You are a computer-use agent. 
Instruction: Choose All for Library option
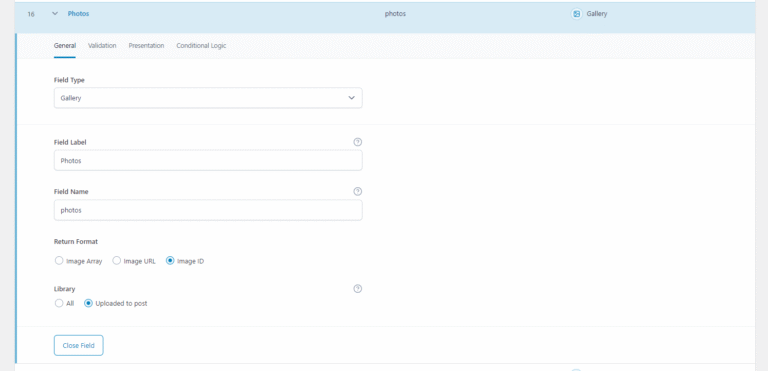click(x=59, y=303)
